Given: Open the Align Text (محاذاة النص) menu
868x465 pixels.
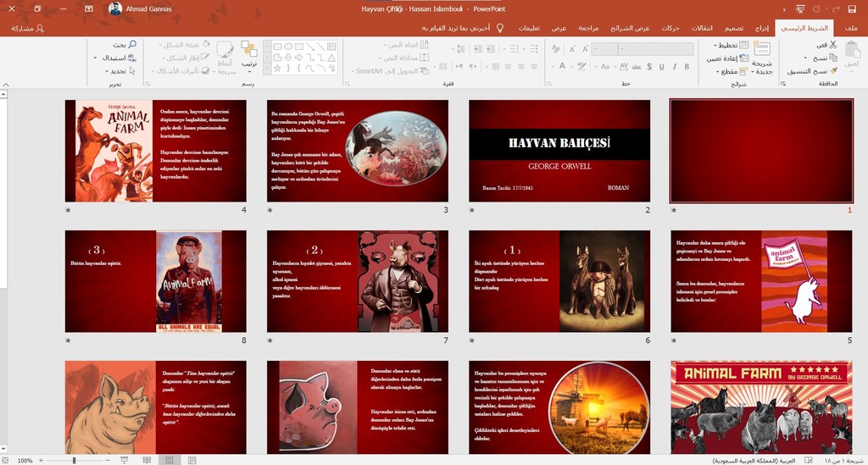Looking at the screenshot, I should [x=404, y=58].
